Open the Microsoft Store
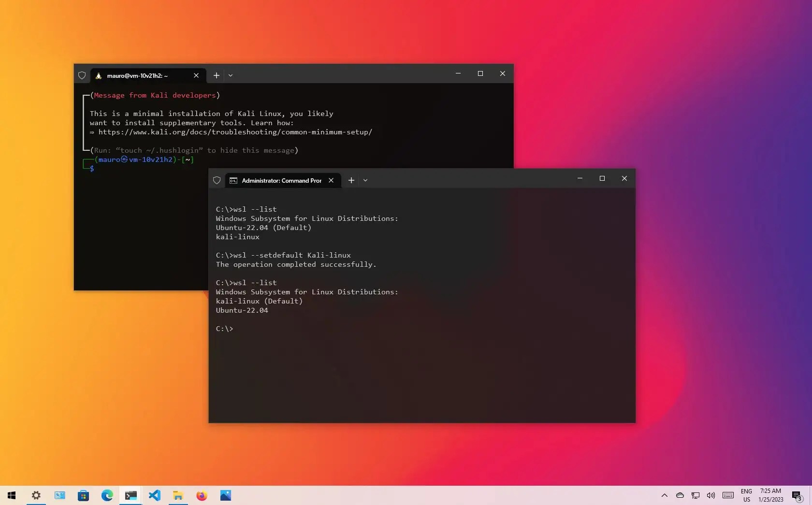The height and width of the screenshot is (505, 812). point(83,496)
